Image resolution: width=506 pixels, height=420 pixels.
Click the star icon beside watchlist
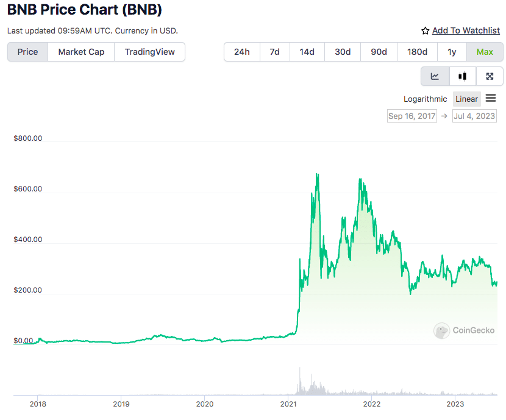[x=425, y=30]
